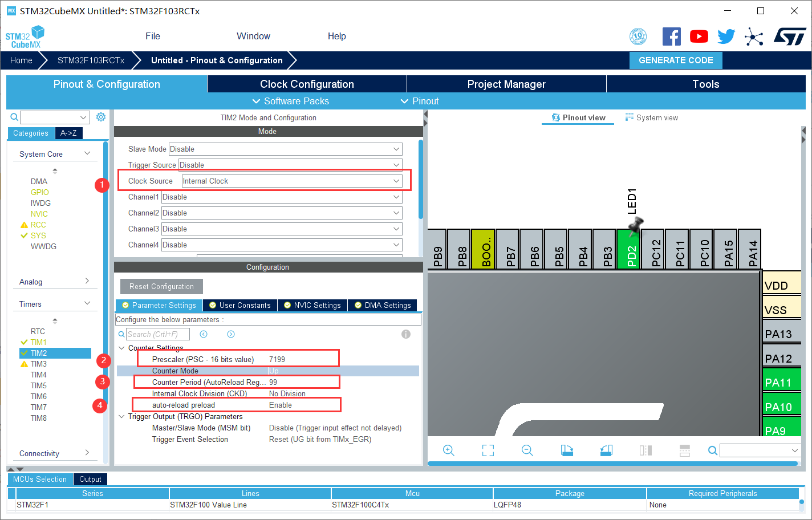Click the GENERATE CODE button
The width and height of the screenshot is (812, 520).
[676, 60]
